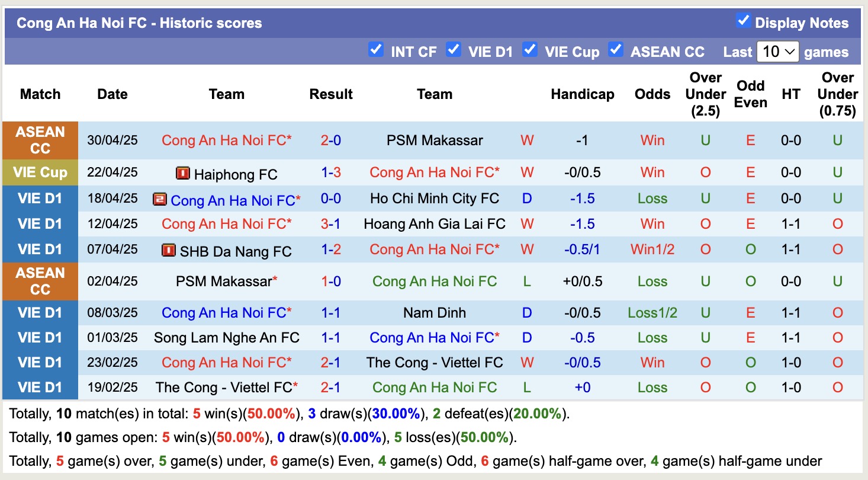Toggle the VIE Cup checkbox off
Viewport: 868px width, 480px height.
(x=530, y=50)
